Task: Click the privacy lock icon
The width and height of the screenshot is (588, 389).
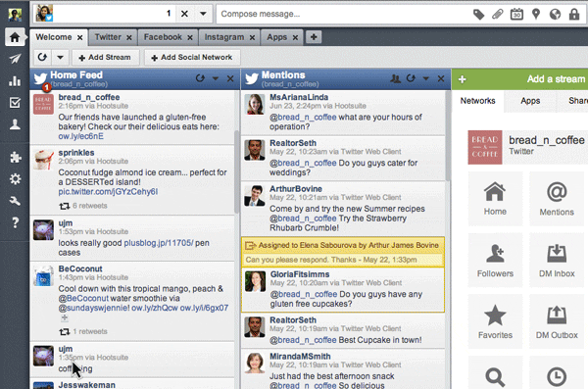Action: (574, 15)
